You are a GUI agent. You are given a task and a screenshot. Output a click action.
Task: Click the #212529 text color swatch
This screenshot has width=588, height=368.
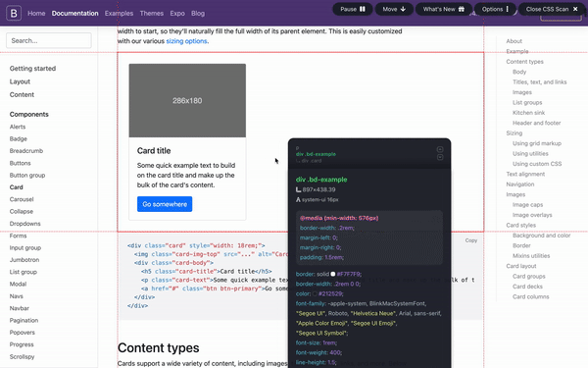[315, 293]
